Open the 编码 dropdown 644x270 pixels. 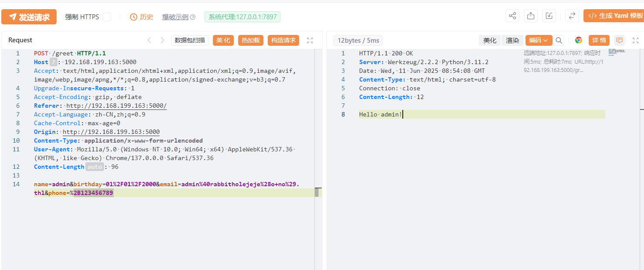point(539,41)
